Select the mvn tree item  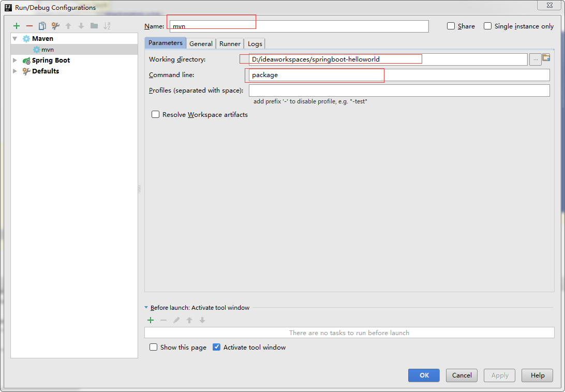74,50
